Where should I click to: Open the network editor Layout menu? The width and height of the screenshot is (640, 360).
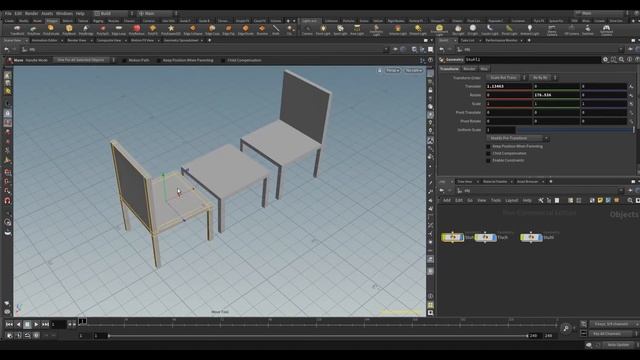click(511, 200)
